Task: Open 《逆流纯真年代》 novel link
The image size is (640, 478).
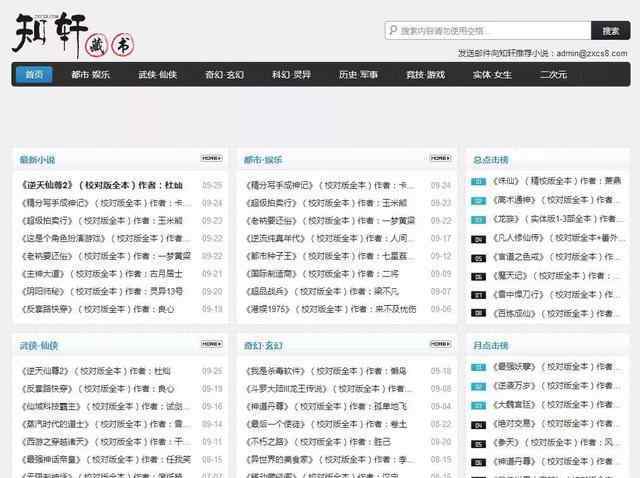Action: coord(330,238)
